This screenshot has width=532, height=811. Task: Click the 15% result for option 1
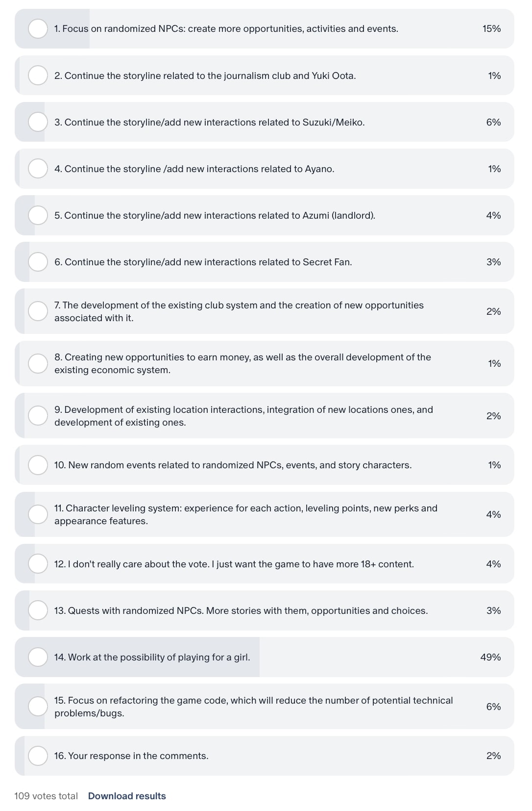[x=491, y=29]
